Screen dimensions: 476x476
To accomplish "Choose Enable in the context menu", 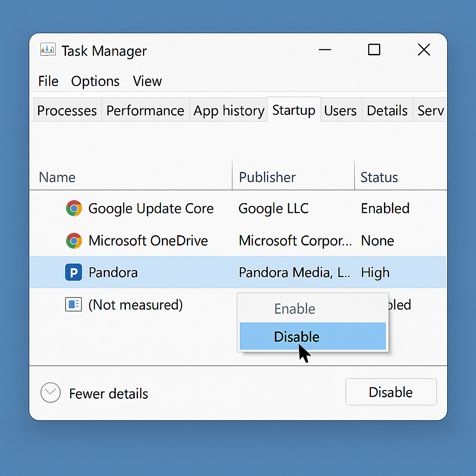I will (313, 309).
